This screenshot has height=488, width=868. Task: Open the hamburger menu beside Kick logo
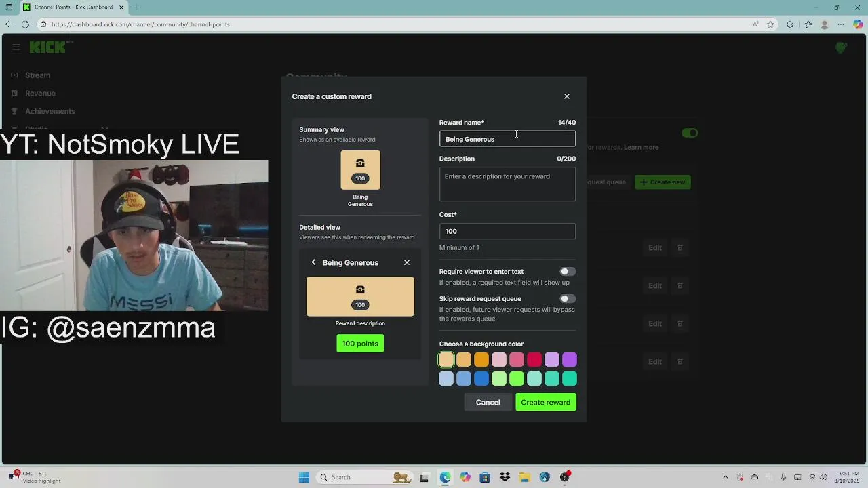[16, 47]
